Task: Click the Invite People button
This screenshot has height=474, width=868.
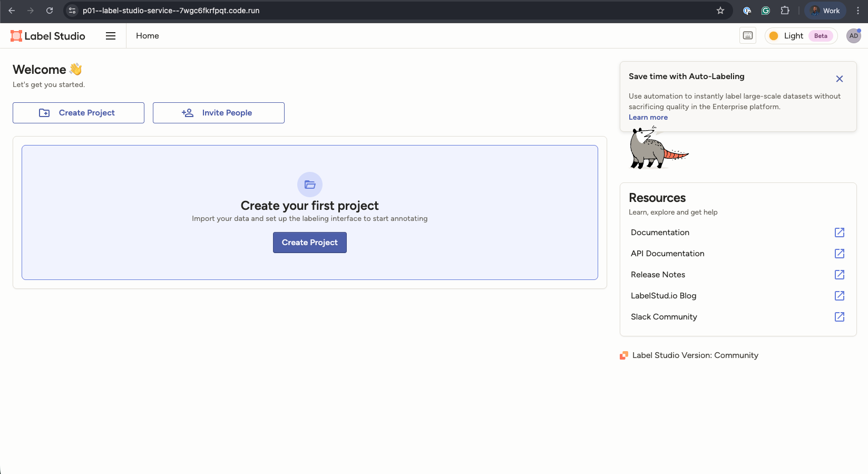Action: (x=219, y=113)
